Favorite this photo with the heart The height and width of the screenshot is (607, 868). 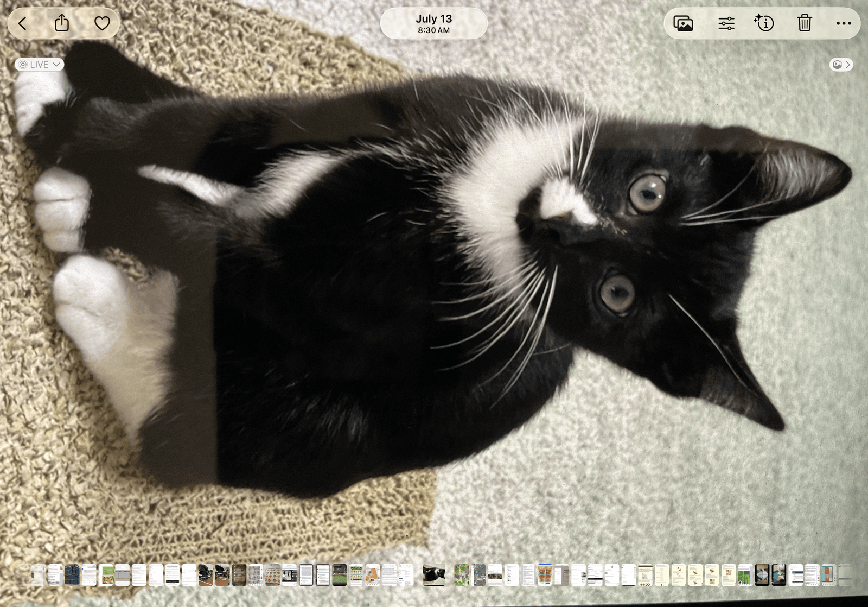[102, 23]
